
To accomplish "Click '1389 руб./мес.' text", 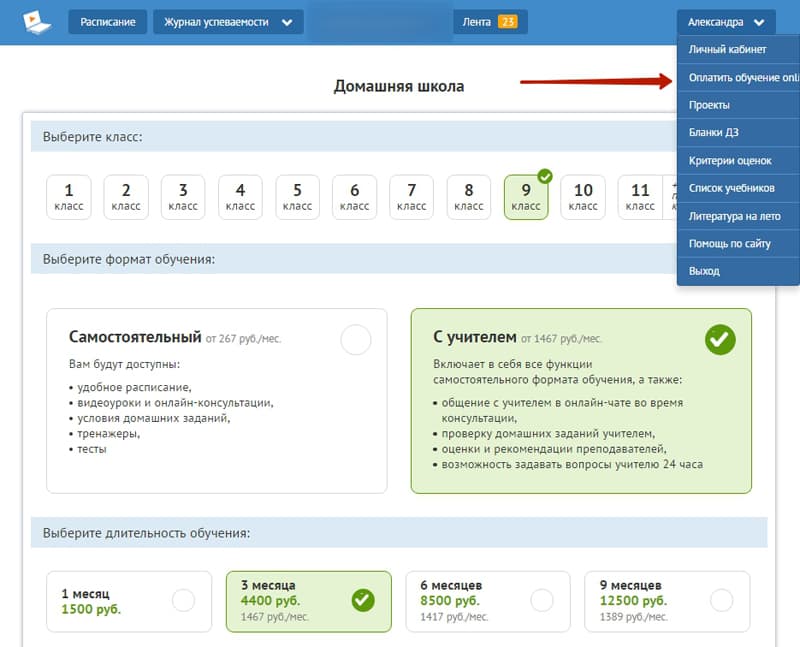I will (x=633, y=617).
